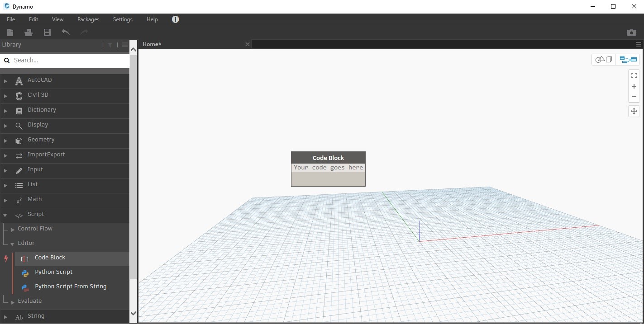Switch to 3D background preview navigation
The image size is (644, 324).
tap(604, 60)
